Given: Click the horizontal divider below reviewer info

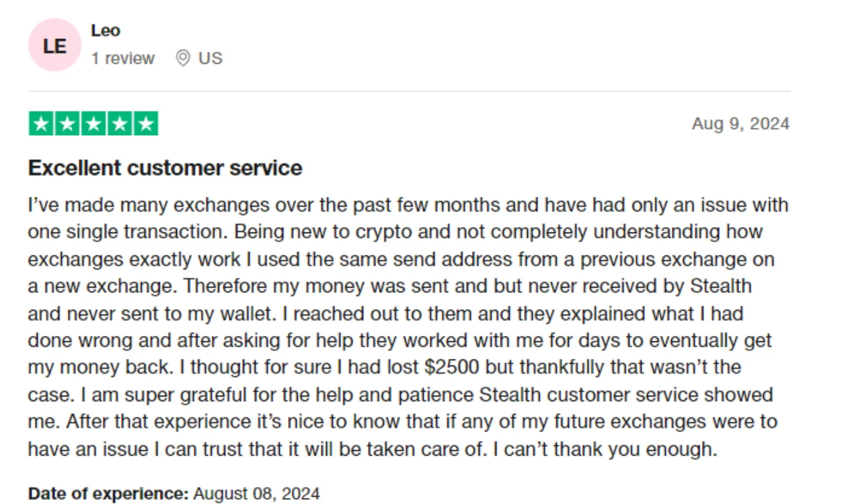Looking at the screenshot, I should [x=409, y=91].
